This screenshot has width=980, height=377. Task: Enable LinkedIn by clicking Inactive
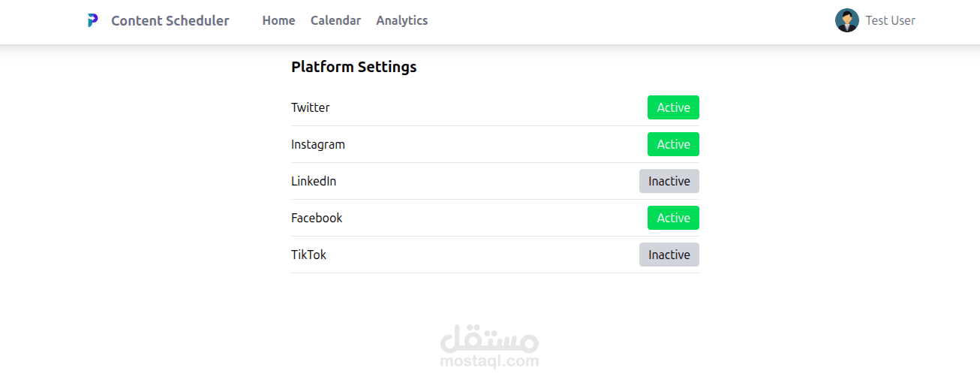(x=669, y=181)
